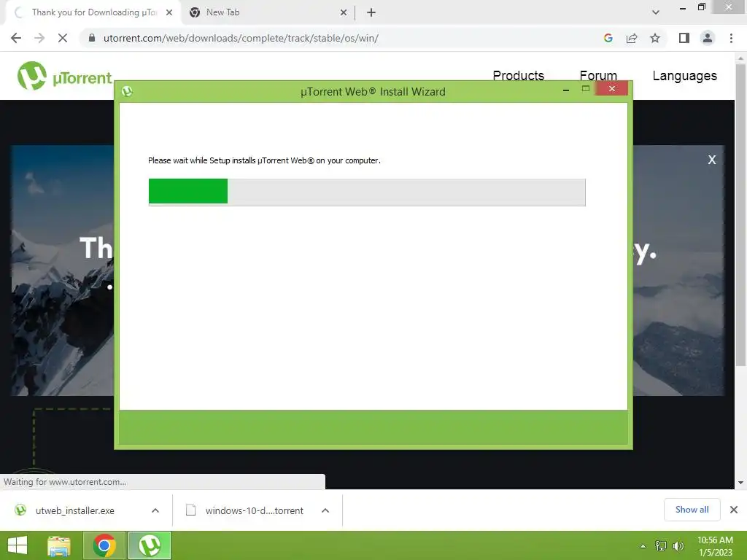
Task: Restore down the Chrome window
Action: (x=701, y=7)
